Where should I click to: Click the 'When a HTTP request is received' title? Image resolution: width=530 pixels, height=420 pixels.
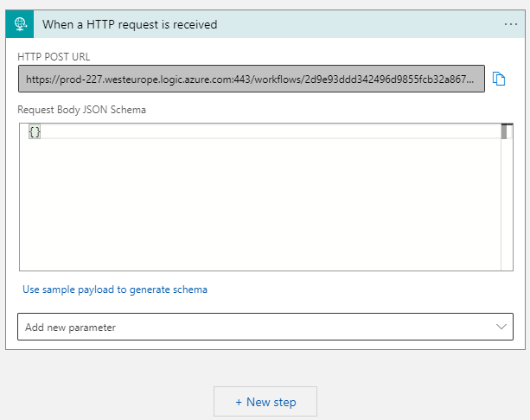click(130, 24)
